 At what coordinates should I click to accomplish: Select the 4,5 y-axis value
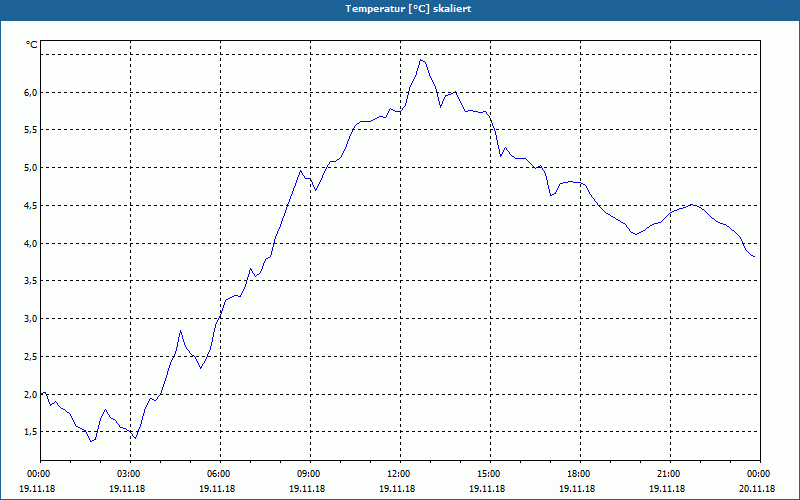coord(31,206)
